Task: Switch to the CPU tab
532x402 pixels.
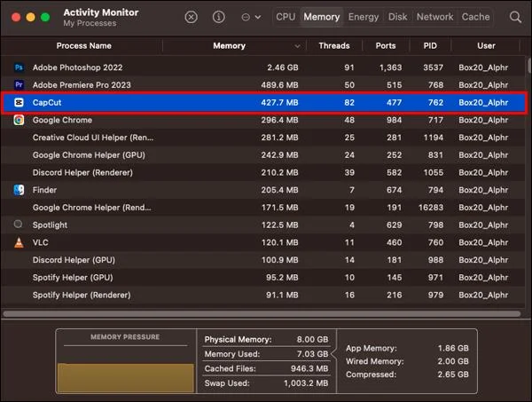Action: click(x=286, y=17)
